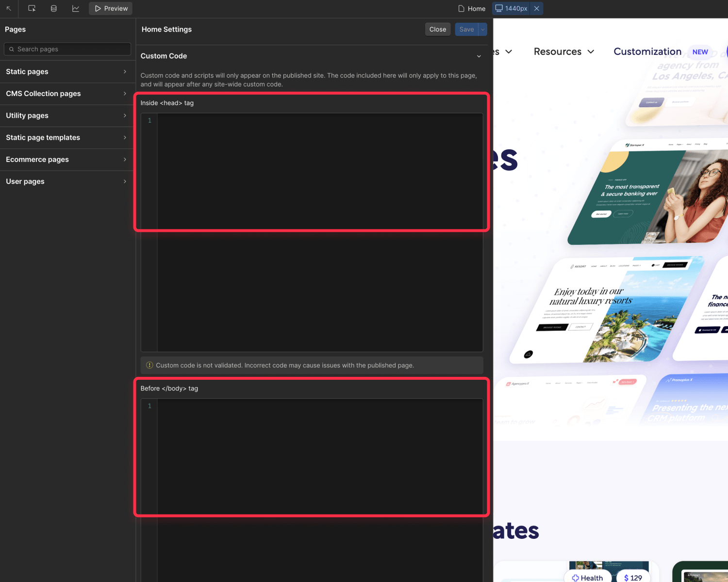Open the analytics chart icon

pyautogui.click(x=76, y=9)
